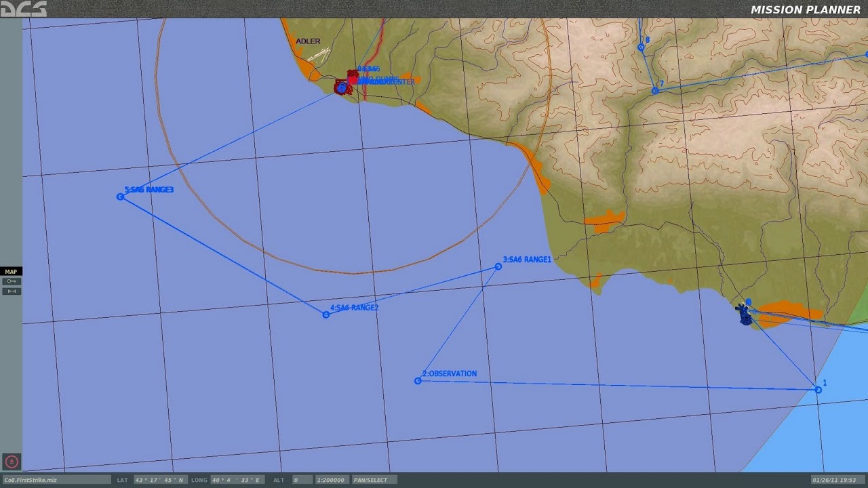Screen dimensions: 868x488
Task: Select waypoint 4:SA6 RANGE2 marker
Action: (326, 314)
